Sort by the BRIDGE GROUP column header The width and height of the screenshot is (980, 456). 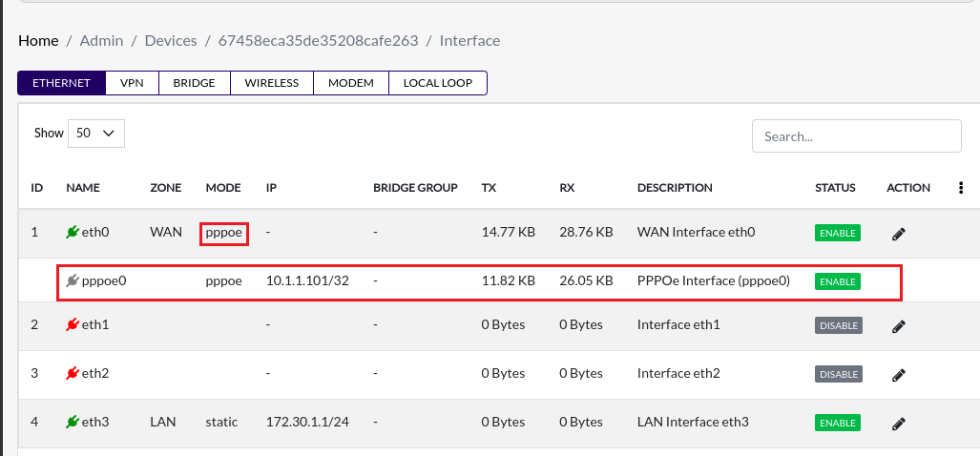point(415,188)
